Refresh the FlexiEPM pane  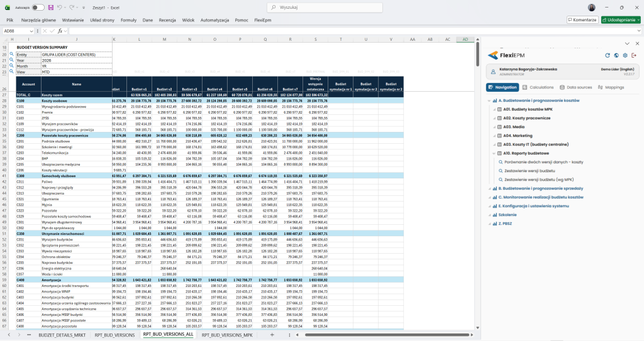(x=608, y=55)
